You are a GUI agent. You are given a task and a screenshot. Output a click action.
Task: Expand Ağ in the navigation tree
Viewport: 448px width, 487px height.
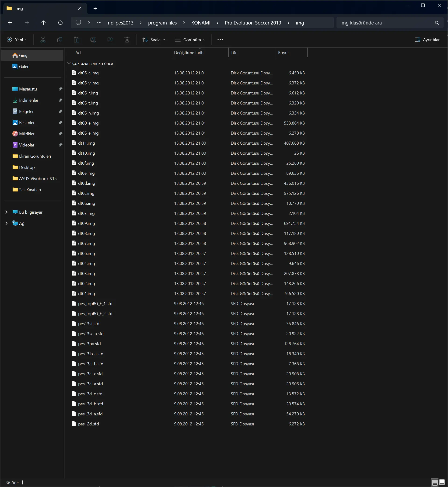pos(7,223)
